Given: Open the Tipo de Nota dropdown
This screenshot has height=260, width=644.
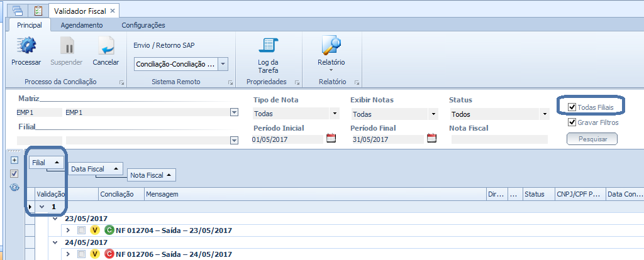Looking at the screenshot, I should click(335, 114).
